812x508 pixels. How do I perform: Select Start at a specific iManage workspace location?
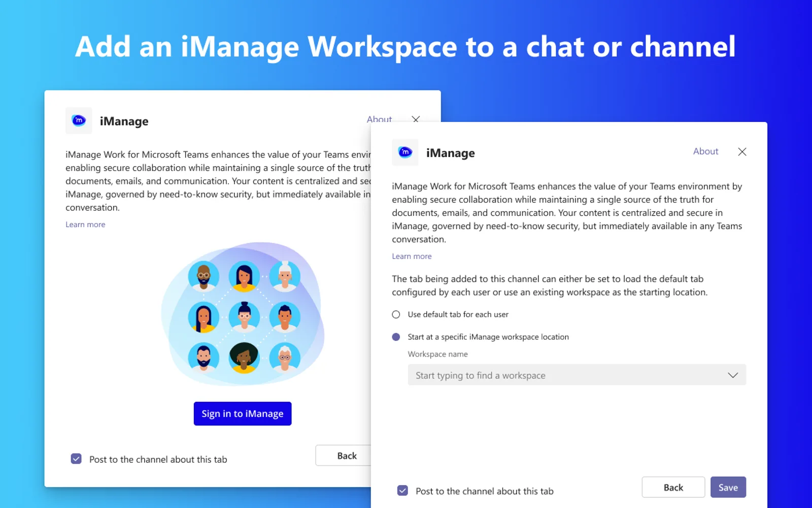396,337
